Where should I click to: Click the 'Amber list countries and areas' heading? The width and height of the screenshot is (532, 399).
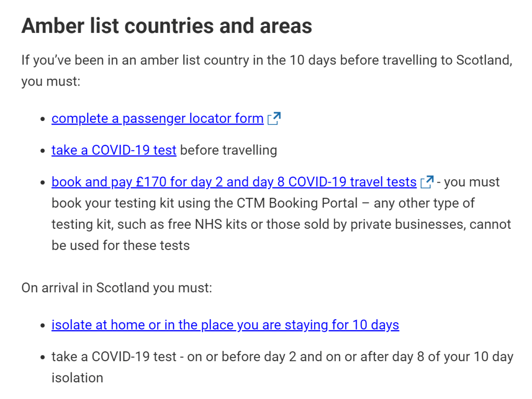click(x=166, y=26)
